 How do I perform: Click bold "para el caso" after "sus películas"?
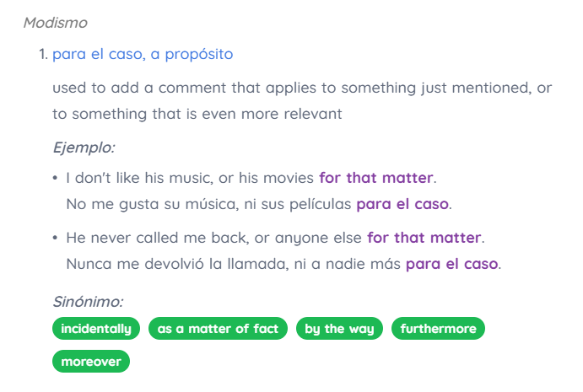pyautogui.click(x=402, y=203)
